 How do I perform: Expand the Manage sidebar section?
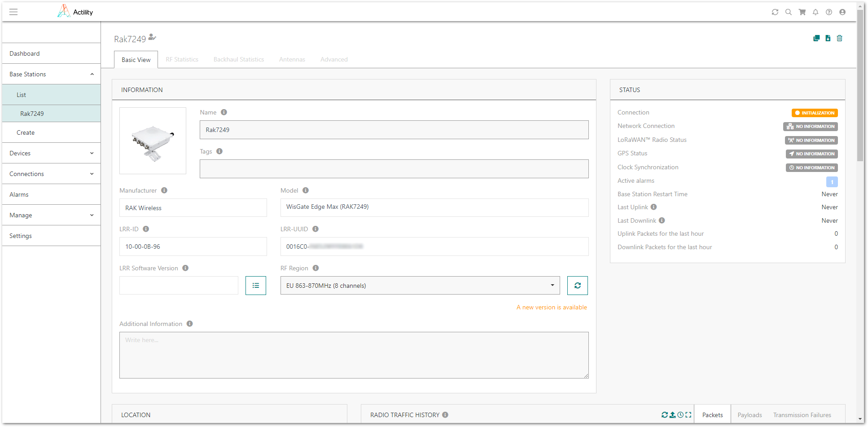click(x=51, y=215)
